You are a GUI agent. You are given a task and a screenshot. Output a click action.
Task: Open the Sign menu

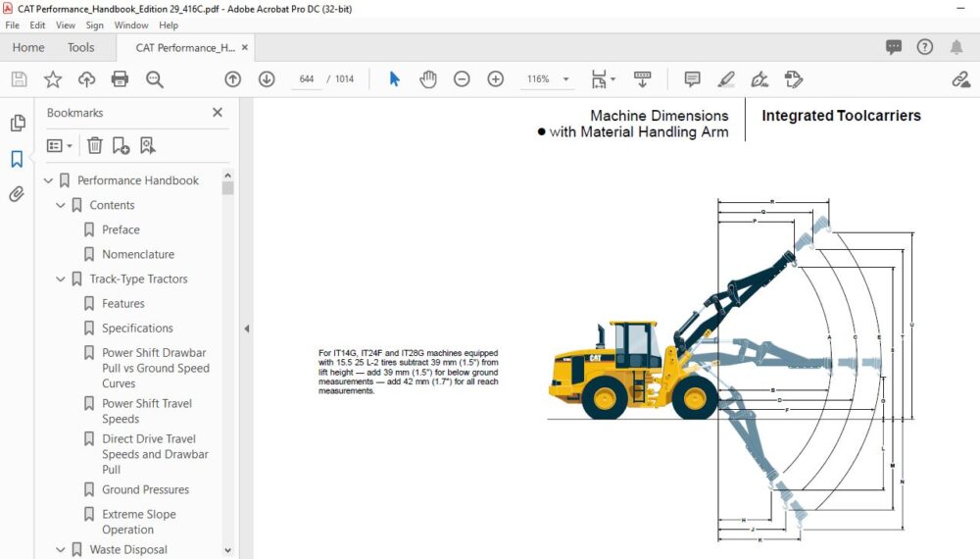[94, 25]
